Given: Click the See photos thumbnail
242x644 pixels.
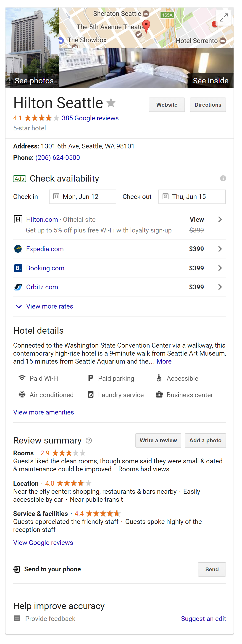Looking at the screenshot, I should (32, 48).
